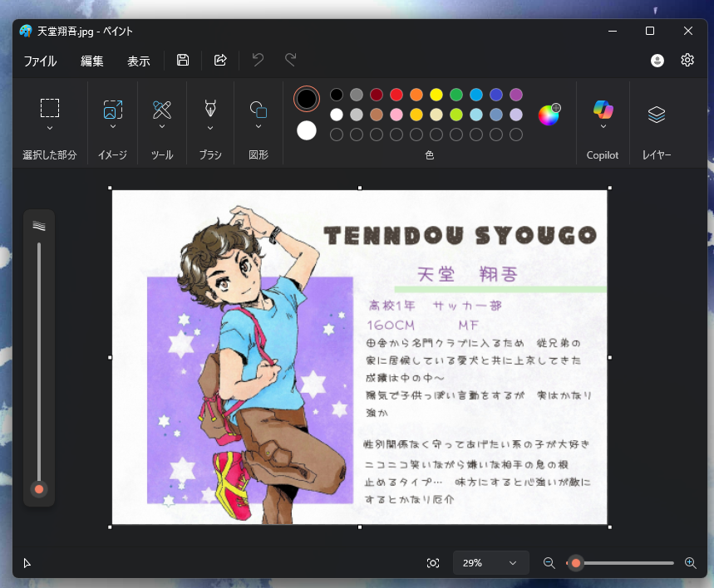The height and width of the screenshot is (588, 714).
Task: Open the 表示 menu
Action: 139,61
